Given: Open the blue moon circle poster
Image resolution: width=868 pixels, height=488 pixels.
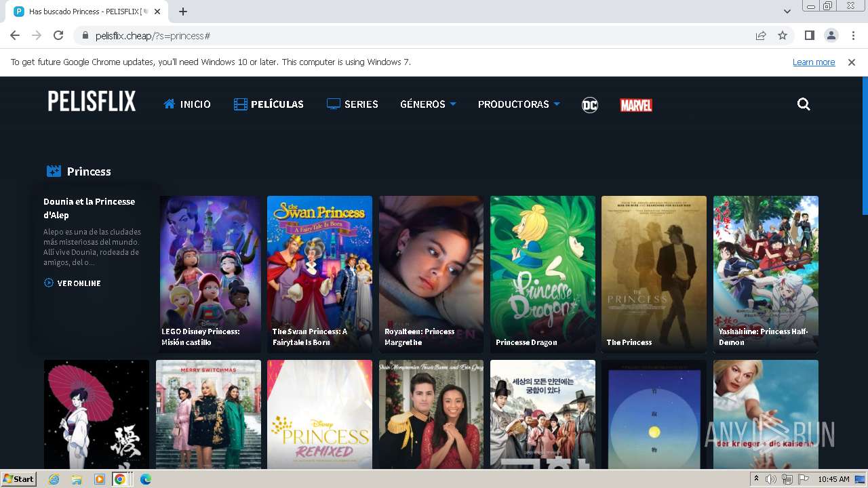Looking at the screenshot, I should pos(654,414).
